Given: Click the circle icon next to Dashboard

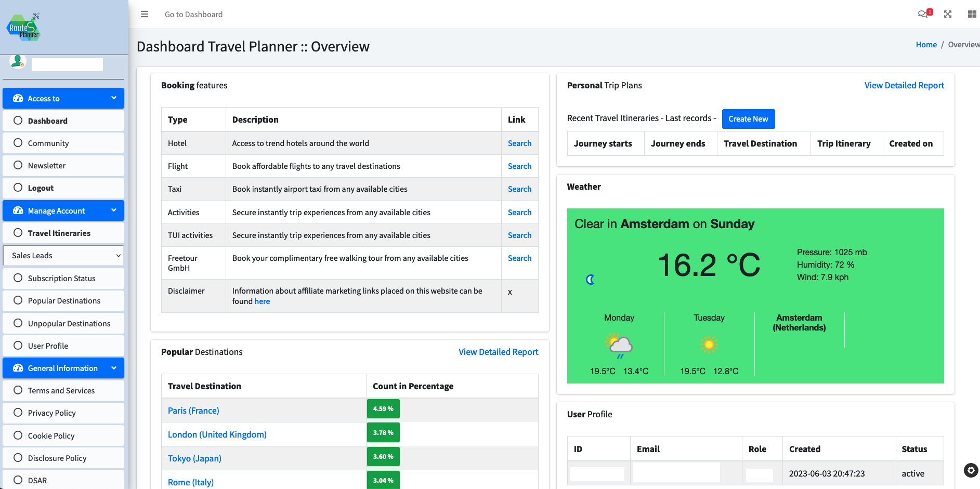Looking at the screenshot, I should tap(18, 121).
